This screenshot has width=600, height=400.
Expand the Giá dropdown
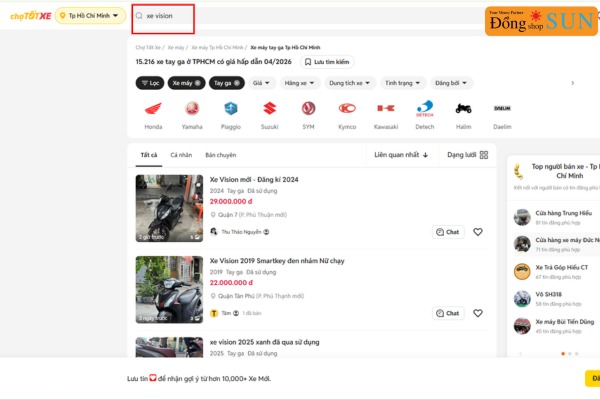(x=262, y=83)
